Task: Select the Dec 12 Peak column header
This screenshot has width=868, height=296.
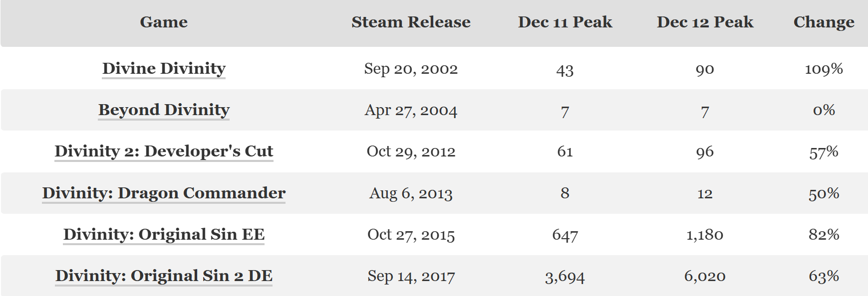Action: [x=705, y=22]
